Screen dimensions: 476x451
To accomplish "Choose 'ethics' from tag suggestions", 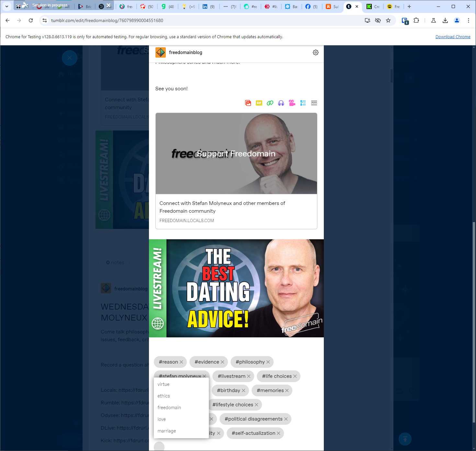I will pyautogui.click(x=181, y=396).
